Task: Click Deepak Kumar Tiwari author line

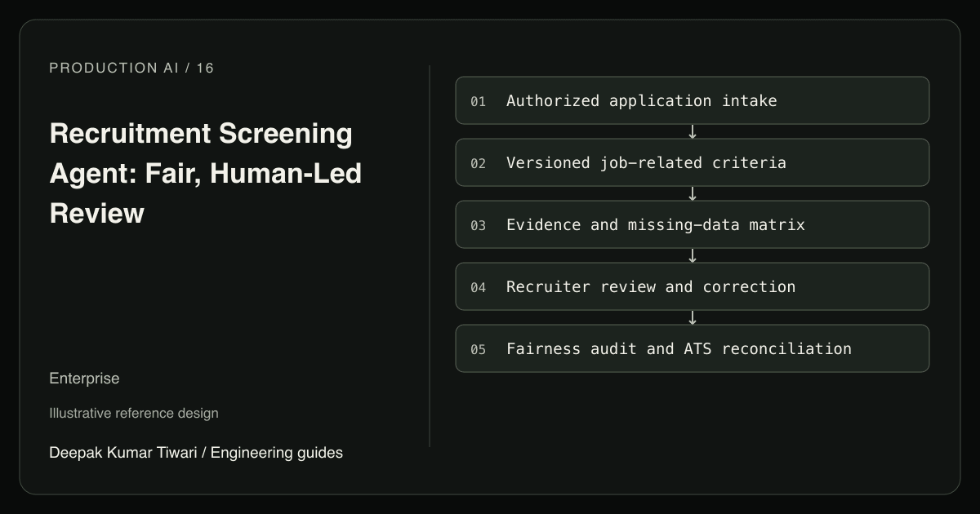Action: [x=196, y=452]
